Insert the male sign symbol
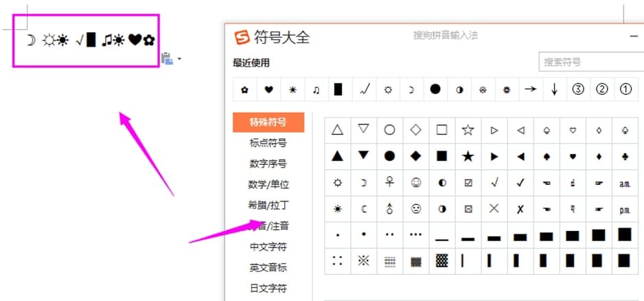The image size is (644, 301). tap(389, 209)
